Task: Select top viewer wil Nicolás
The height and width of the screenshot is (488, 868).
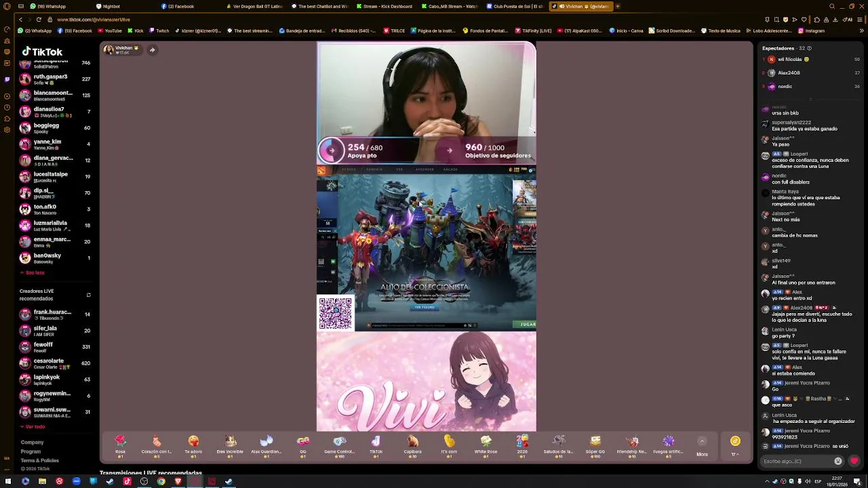Action: pyautogui.click(x=811, y=59)
